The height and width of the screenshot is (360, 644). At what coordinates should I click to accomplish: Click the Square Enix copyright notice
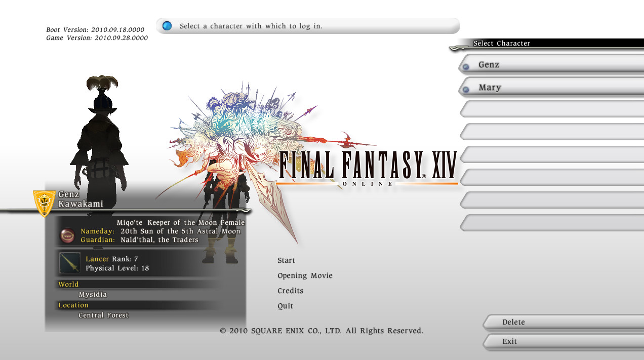[321, 331]
